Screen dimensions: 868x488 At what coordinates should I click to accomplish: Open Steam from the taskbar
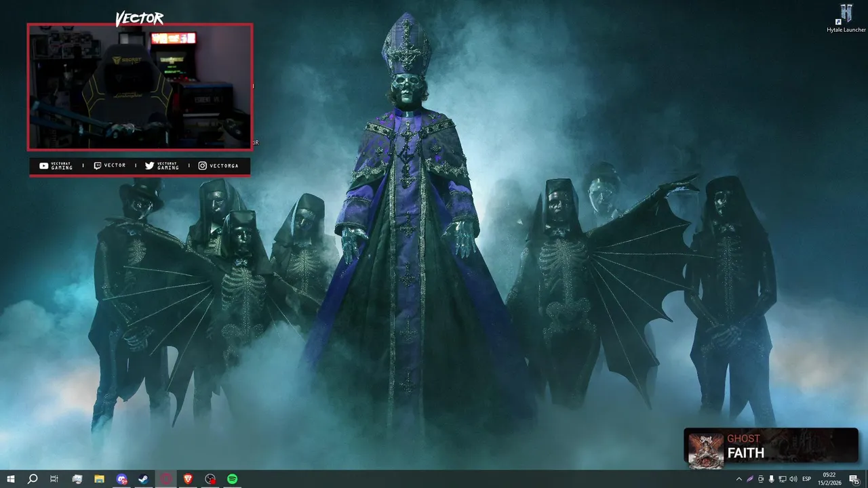[x=144, y=479]
